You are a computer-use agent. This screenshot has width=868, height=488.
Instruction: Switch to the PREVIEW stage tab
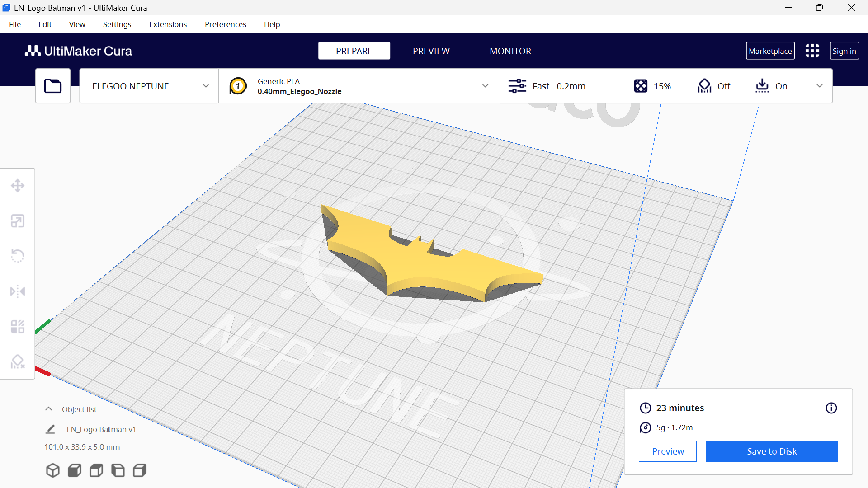point(431,51)
